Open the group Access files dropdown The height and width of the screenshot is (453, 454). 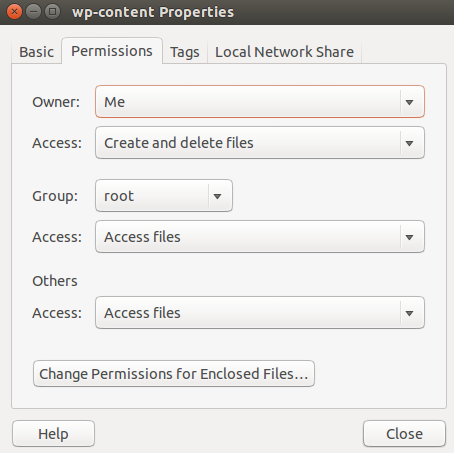coord(260,237)
